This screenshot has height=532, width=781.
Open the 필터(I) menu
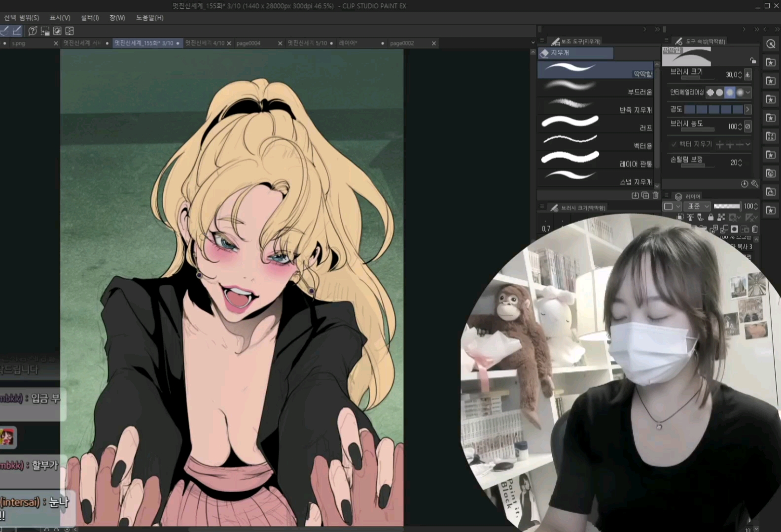click(90, 18)
